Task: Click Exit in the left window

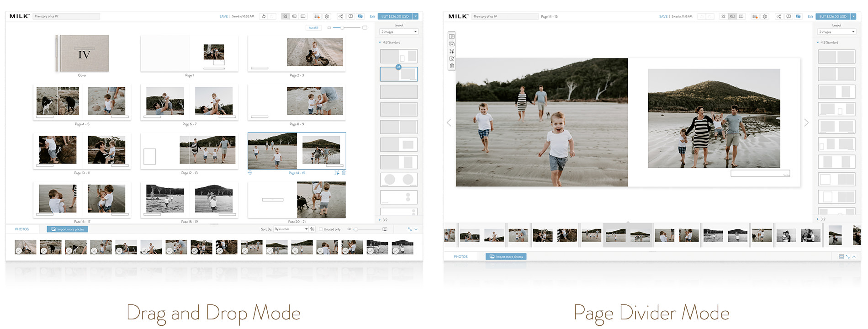Action: click(x=372, y=16)
